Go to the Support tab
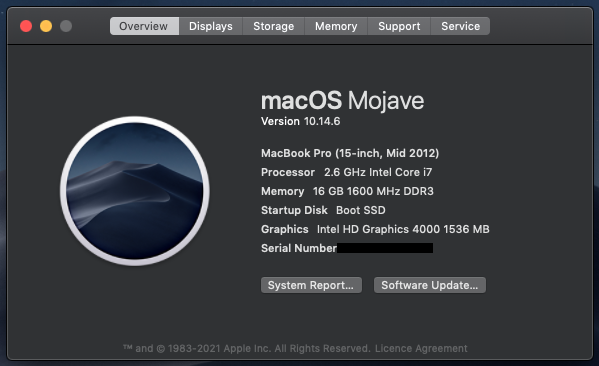 click(x=399, y=26)
